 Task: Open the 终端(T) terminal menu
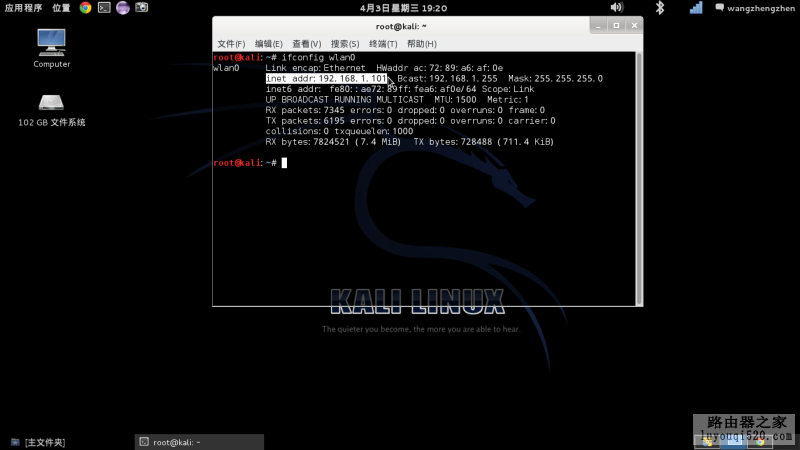pyautogui.click(x=383, y=44)
